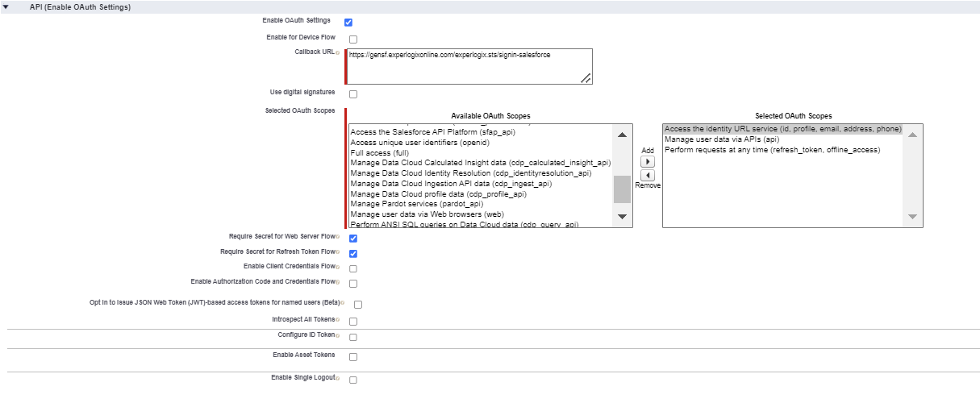This screenshot has height=403, width=980.
Task: Check Enable Asset Tokens
Action: point(353,357)
